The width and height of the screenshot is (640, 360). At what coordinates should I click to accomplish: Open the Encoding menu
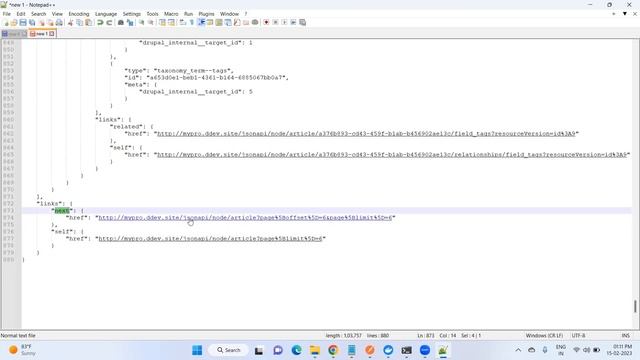[78, 14]
